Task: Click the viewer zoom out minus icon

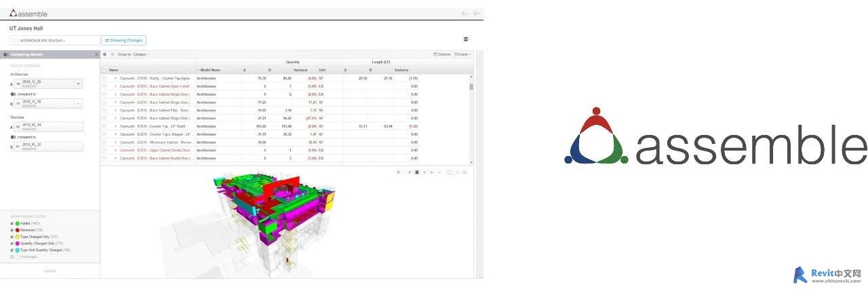Action: (x=439, y=172)
